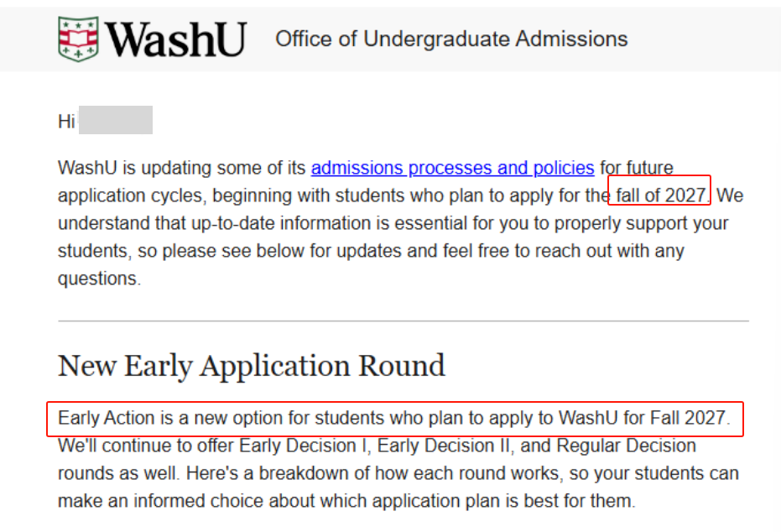This screenshot has height=532, width=781.
Task: Click the red-boxed "fall of 2027" text
Action: pos(660,196)
